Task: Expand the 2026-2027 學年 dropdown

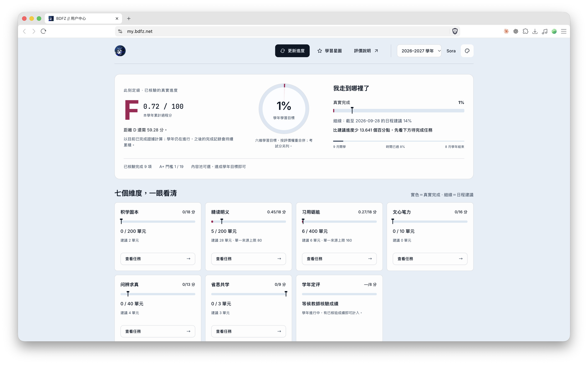Action: 419,51
